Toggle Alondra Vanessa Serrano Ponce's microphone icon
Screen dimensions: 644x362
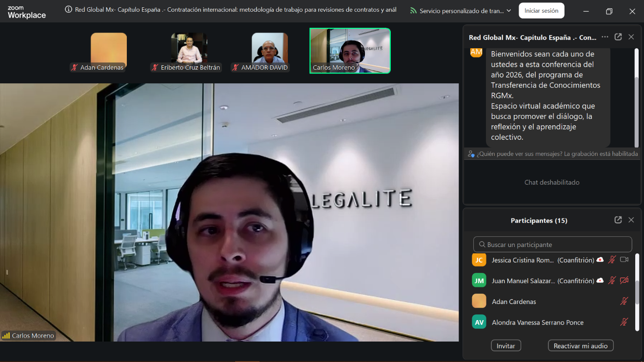tap(624, 322)
